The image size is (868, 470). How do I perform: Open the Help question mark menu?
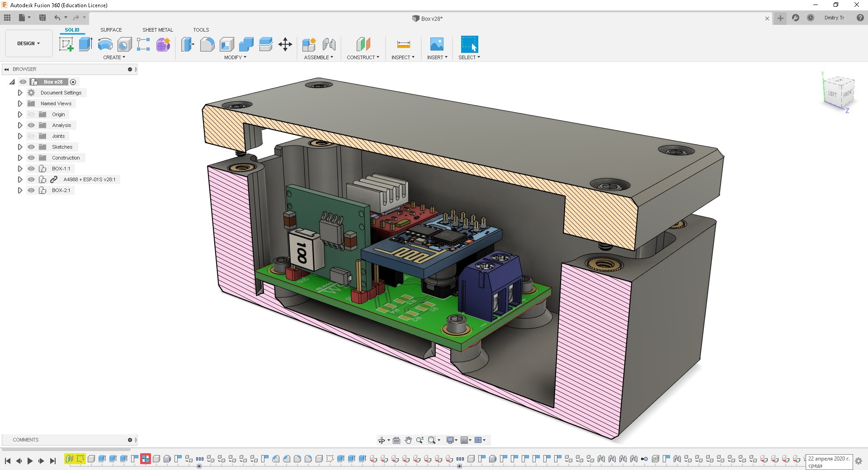860,18
